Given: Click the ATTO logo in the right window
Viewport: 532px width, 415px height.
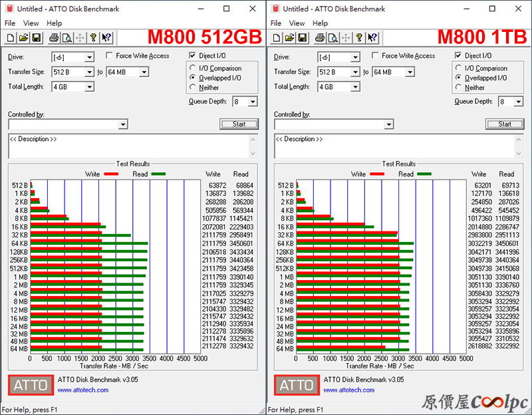Looking at the screenshot, I should pyautogui.click(x=297, y=385).
